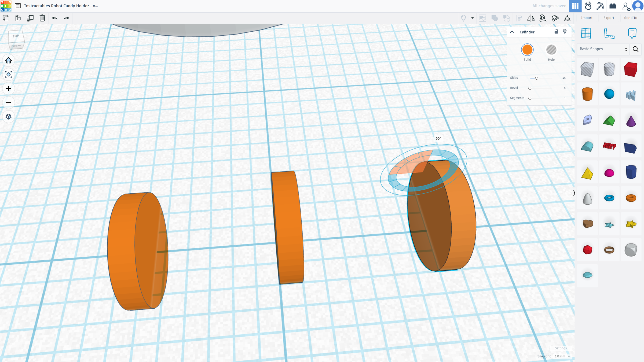Click the invite collaborator icon
The width and height of the screenshot is (644, 362).
(x=626, y=6)
